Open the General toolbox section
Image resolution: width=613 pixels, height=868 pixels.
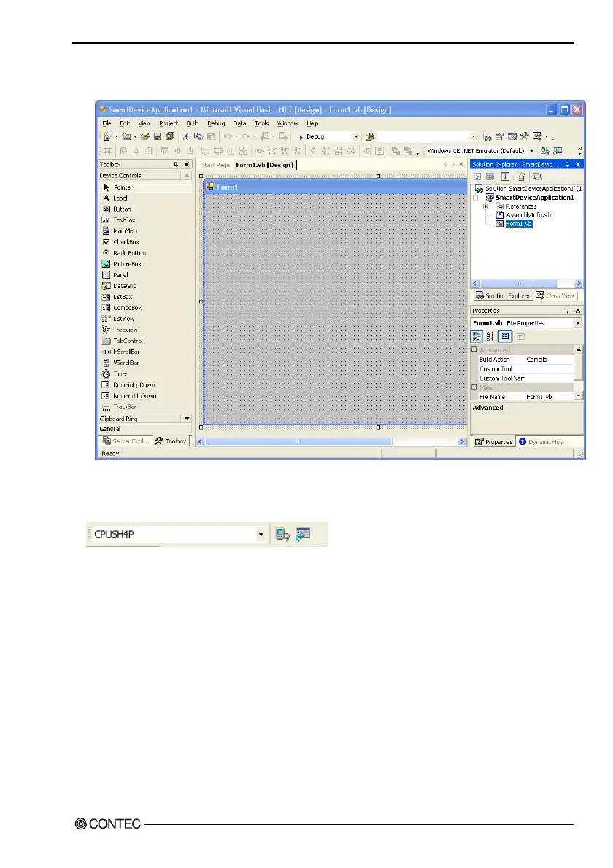coord(144,429)
